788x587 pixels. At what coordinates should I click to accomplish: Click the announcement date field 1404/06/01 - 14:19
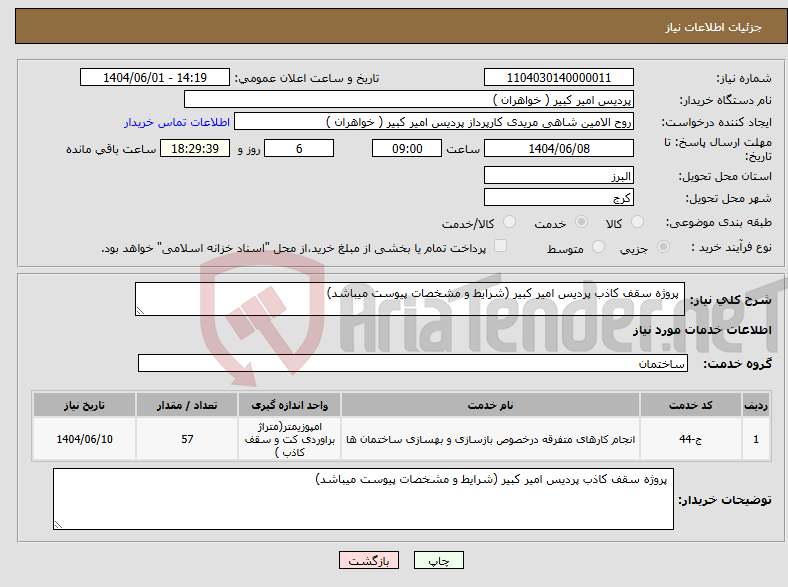tap(155, 77)
